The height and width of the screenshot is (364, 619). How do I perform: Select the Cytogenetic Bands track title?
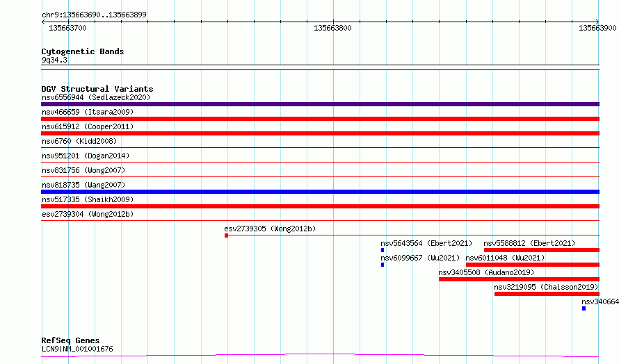click(83, 51)
